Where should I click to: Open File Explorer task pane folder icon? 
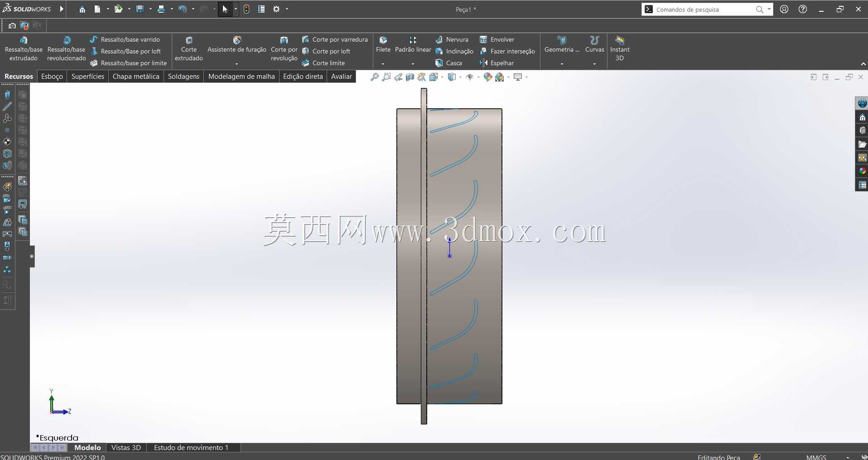862,144
